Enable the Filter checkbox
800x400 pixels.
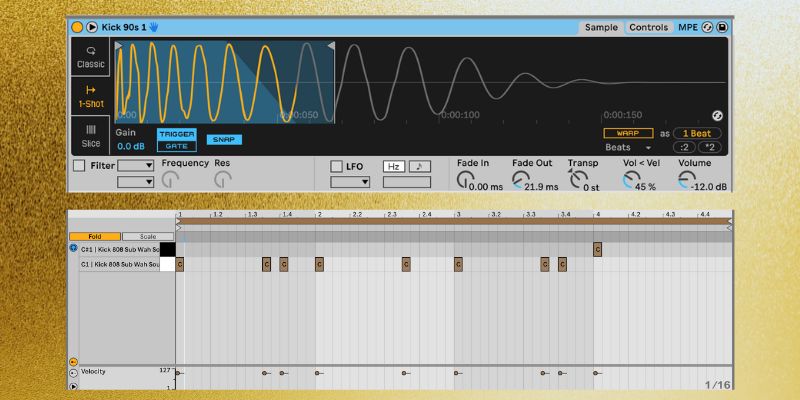(x=79, y=166)
